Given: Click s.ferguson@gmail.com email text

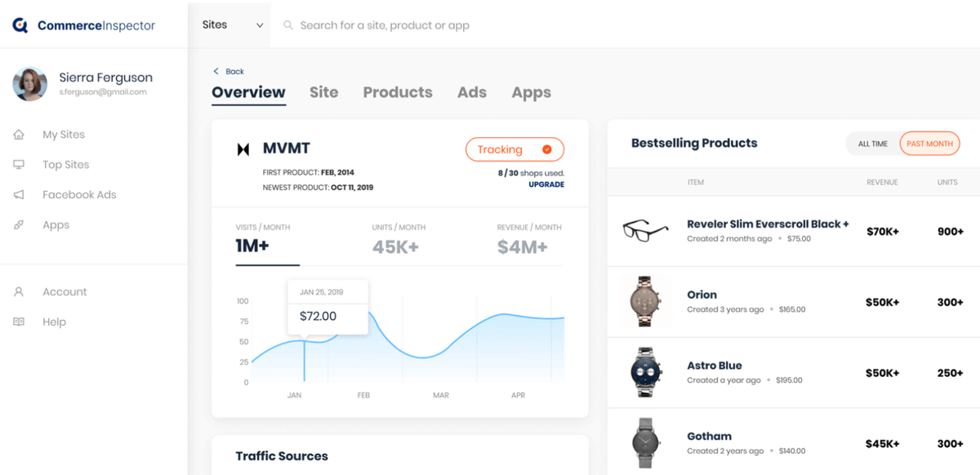Looking at the screenshot, I should click(103, 92).
